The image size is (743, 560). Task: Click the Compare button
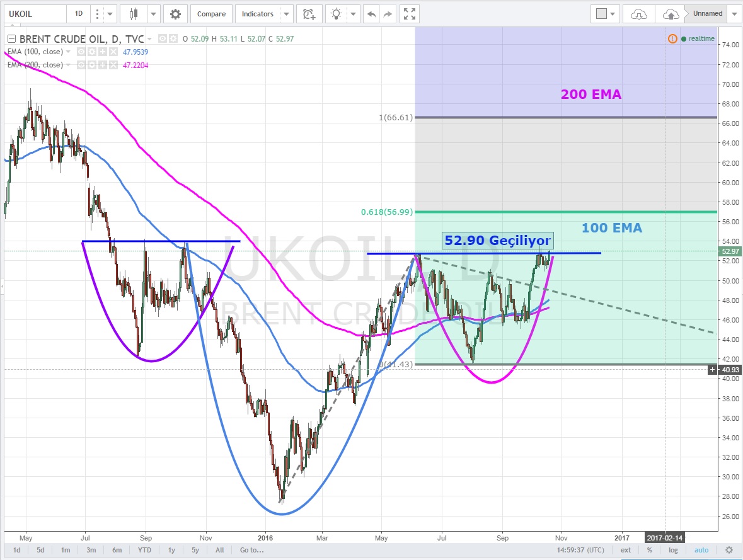(x=211, y=14)
